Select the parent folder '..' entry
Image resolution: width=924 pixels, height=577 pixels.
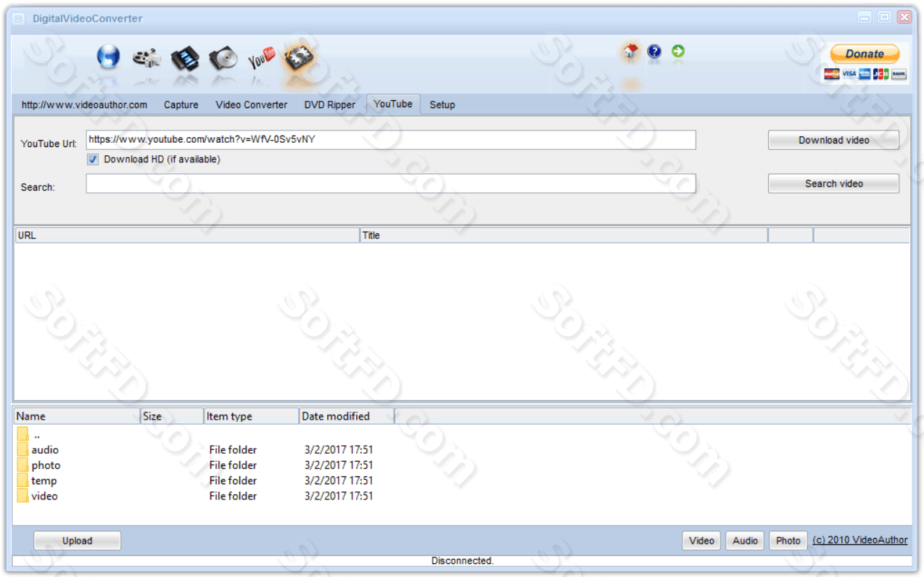click(x=36, y=435)
